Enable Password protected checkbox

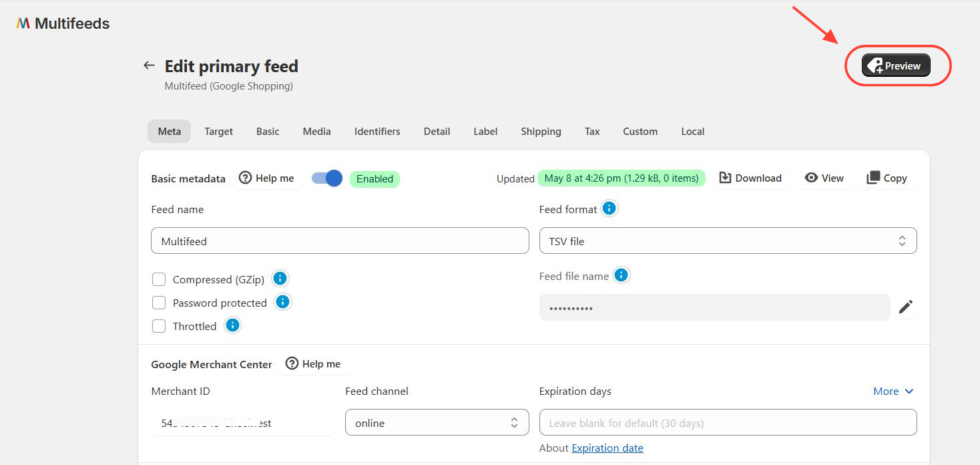pyautogui.click(x=159, y=303)
